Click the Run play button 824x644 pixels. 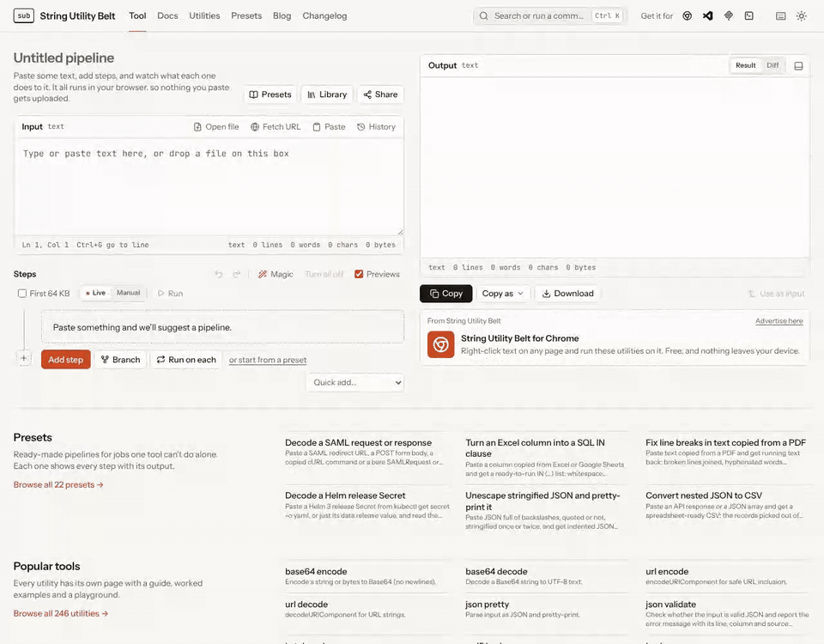click(x=170, y=294)
